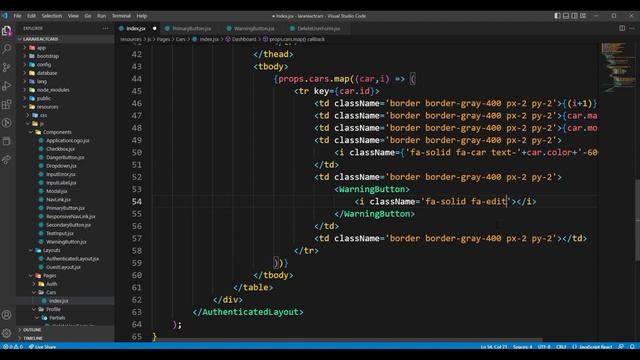Screen dimensions: 640x360
Task: Toggle bottom panel visibility
Action: click(x=566, y=16)
